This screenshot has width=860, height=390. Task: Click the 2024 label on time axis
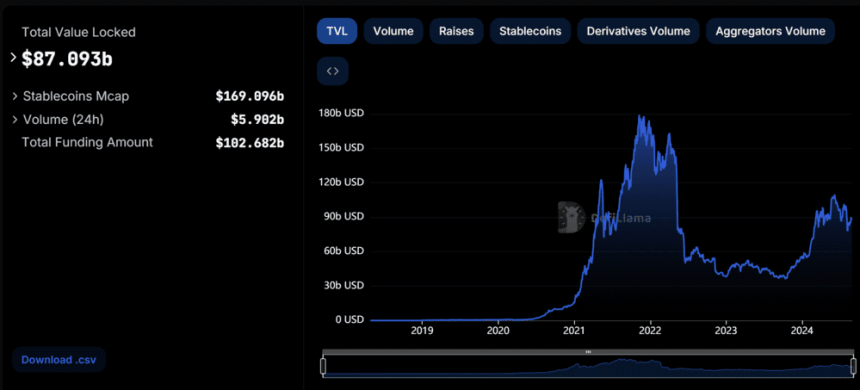point(802,331)
